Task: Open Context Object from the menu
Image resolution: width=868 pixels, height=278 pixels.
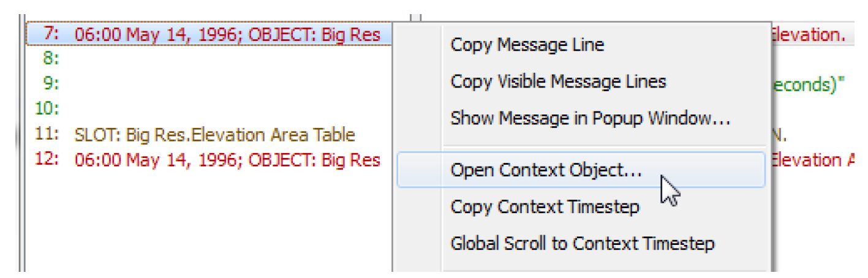Action: tap(546, 170)
